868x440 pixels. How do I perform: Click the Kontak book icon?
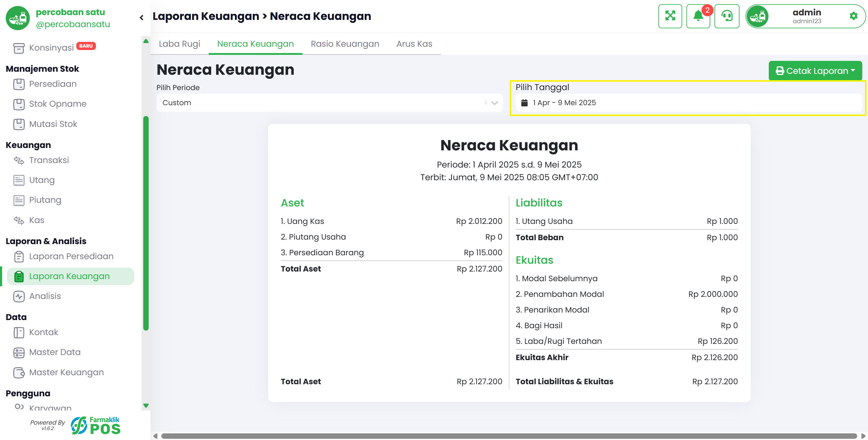tap(19, 333)
